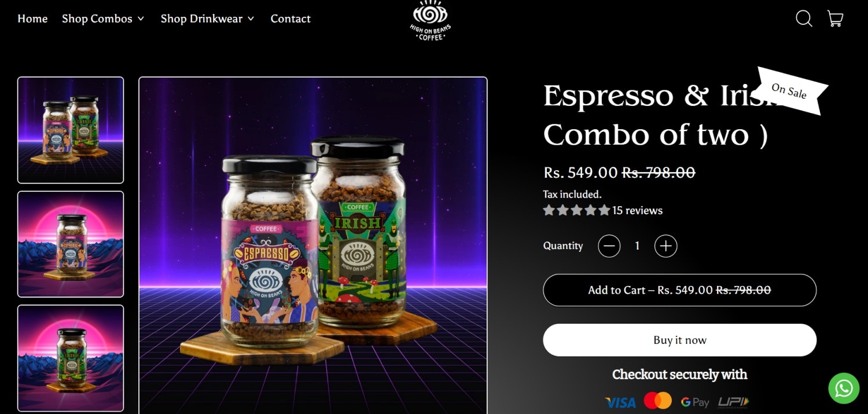The height and width of the screenshot is (414, 868).
Task: Click the quantity number field
Action: pos(637,246)
